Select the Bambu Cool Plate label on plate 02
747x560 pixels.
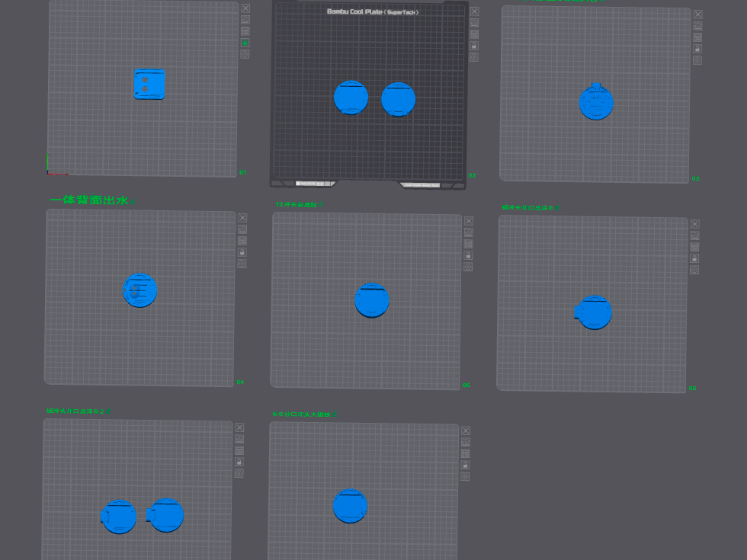tap(373, 11)
